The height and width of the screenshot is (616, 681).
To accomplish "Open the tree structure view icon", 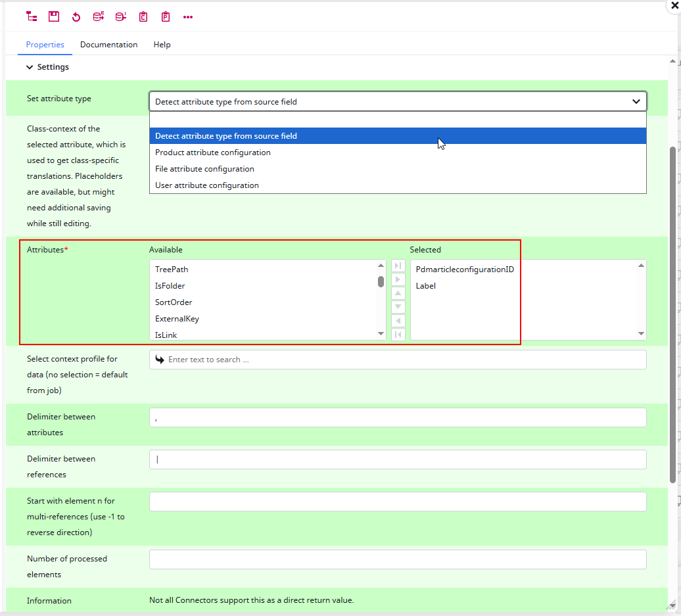I will 31,16.
